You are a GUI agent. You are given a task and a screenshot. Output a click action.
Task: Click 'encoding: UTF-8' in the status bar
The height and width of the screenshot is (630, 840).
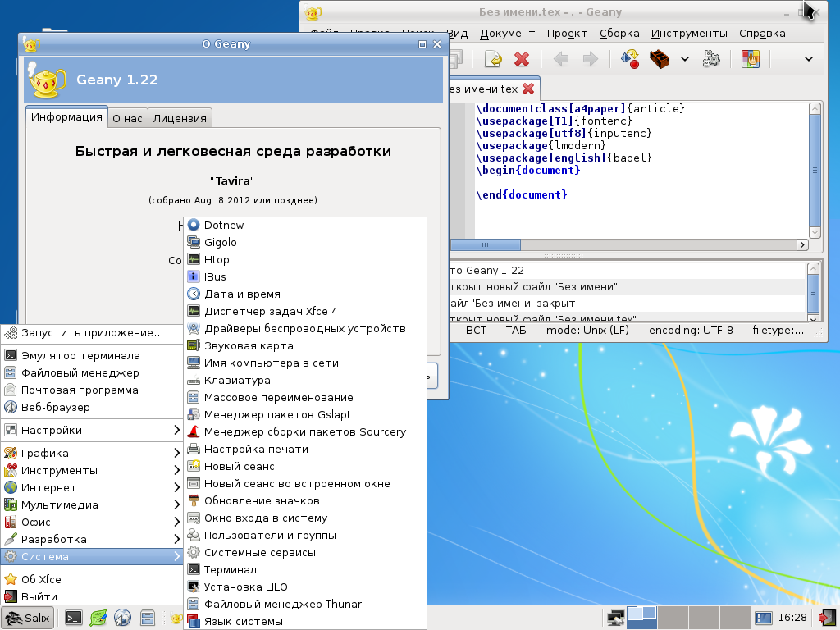691,330
